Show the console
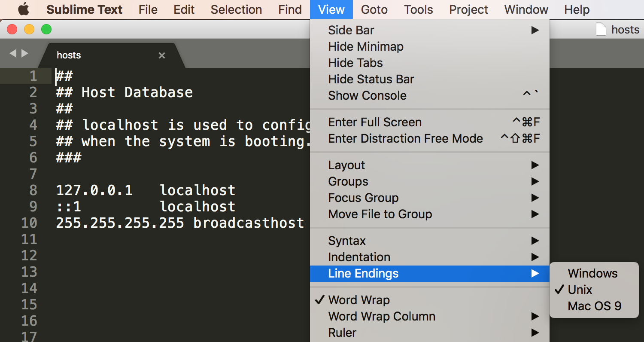 click(430, 95)
